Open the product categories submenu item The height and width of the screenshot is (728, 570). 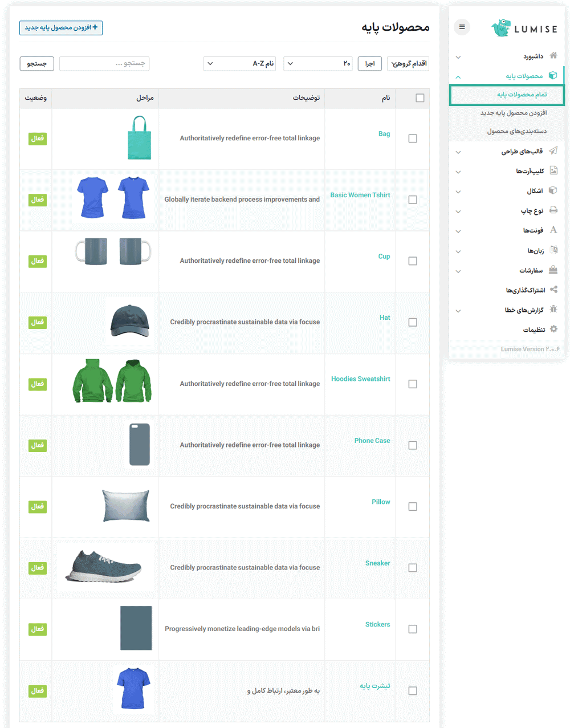point(516,131)
